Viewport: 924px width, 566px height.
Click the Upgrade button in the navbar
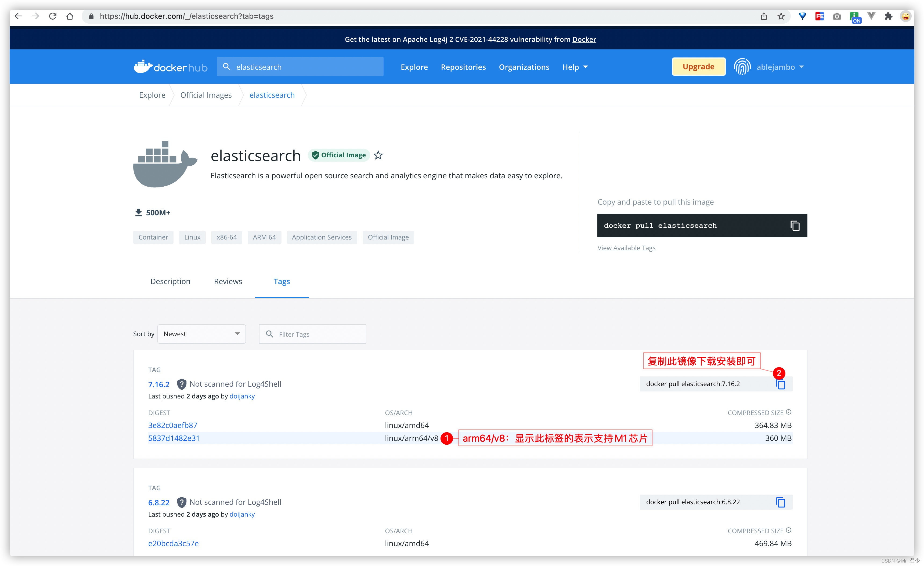(x=698, y=66)
